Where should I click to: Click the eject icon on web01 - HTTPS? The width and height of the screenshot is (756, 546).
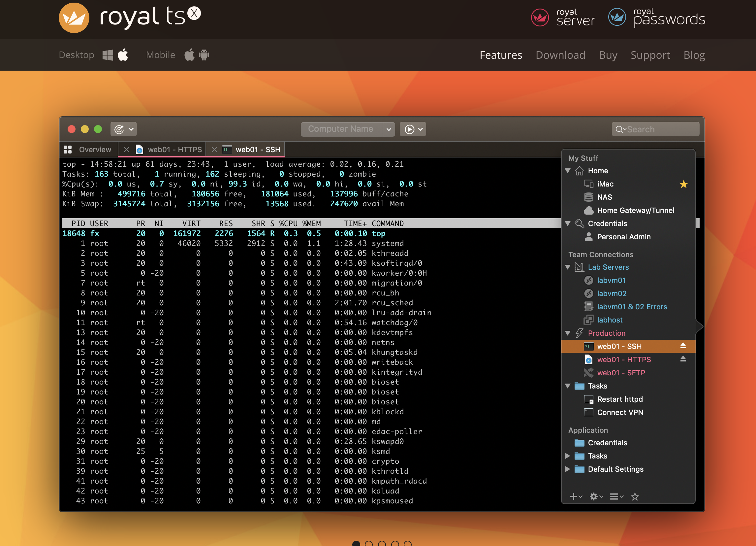click(683, 359)
